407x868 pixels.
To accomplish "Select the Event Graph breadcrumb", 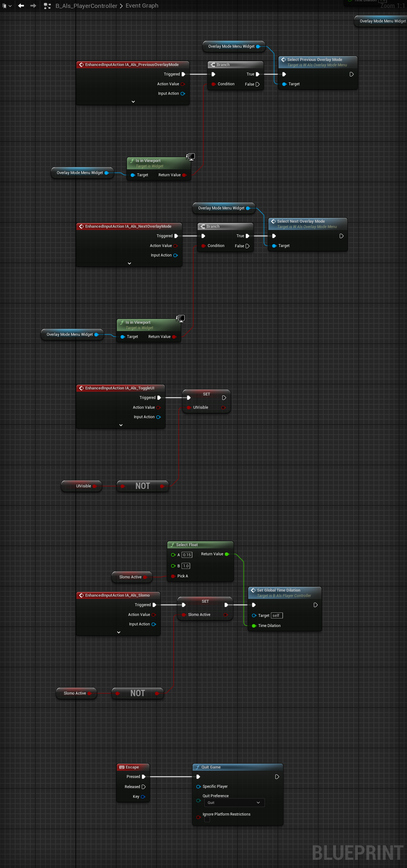I will pos(142,6).
